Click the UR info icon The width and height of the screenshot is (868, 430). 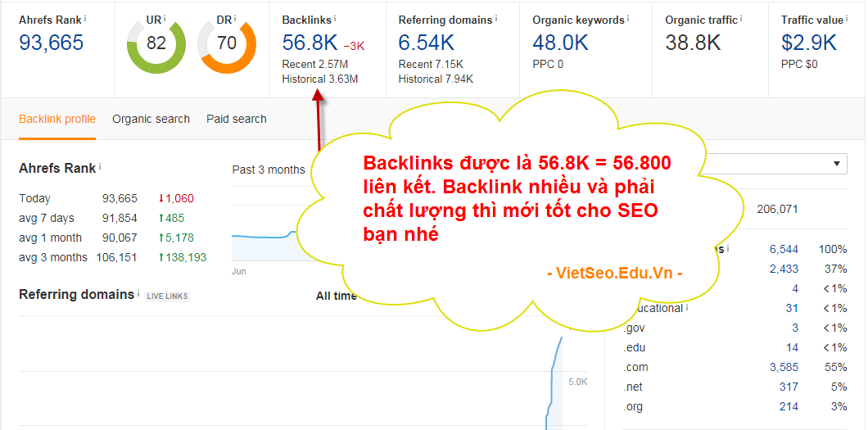pyautogui.click(x=165, y=17)
